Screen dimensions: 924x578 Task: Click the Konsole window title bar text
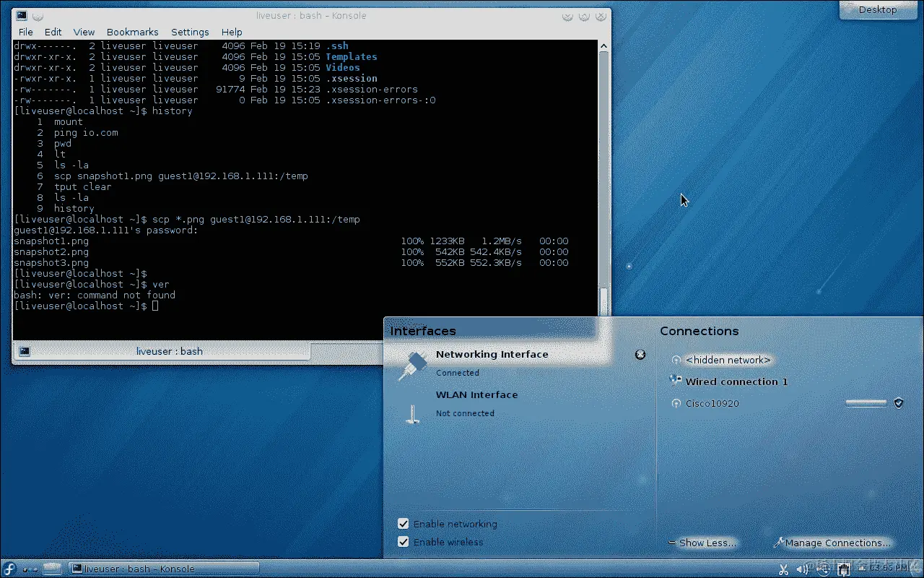(311, 16)
